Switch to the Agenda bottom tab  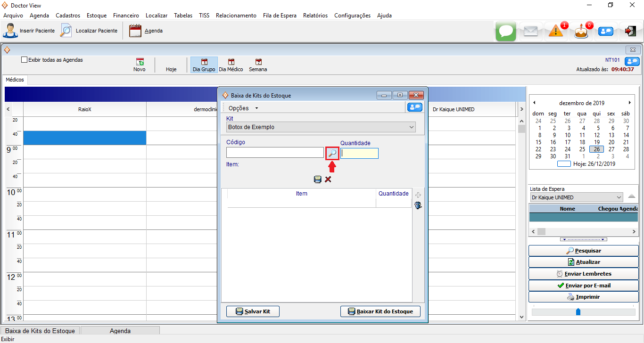120,331
